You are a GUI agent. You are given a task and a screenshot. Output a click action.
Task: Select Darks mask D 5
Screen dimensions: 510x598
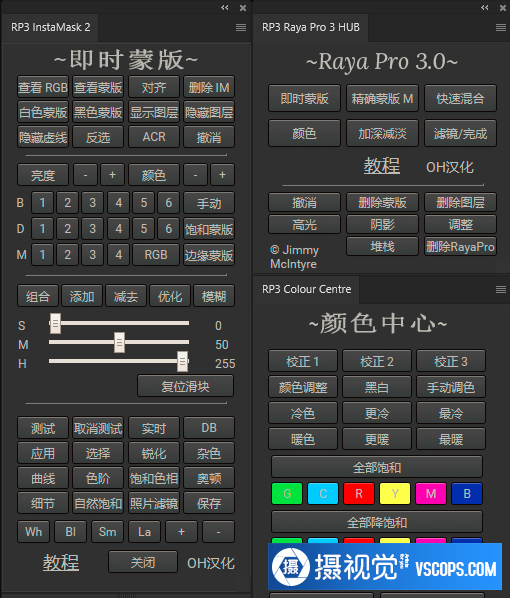click(143, 229)
